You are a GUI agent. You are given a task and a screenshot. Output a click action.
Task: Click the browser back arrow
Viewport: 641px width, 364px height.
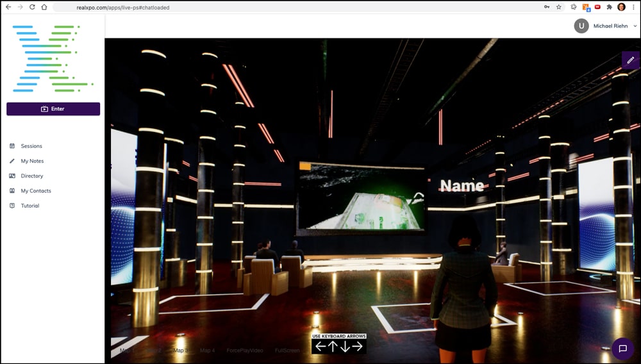8,7
